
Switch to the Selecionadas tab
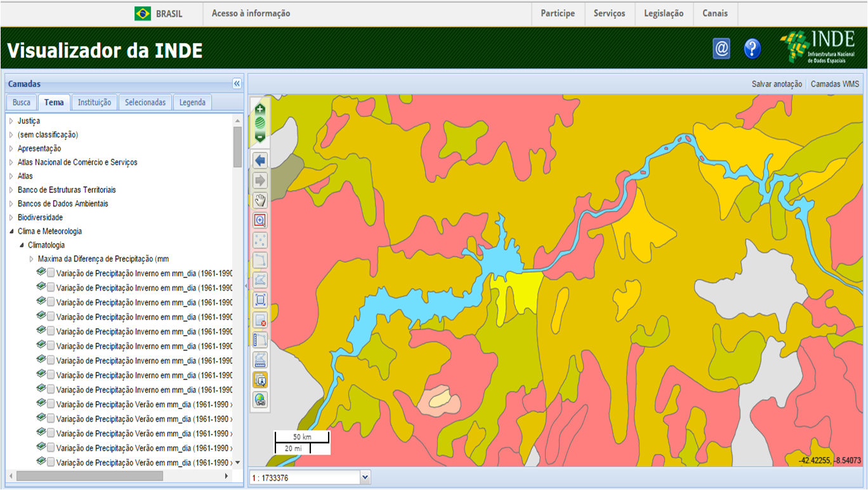click(x=145, y=102)
